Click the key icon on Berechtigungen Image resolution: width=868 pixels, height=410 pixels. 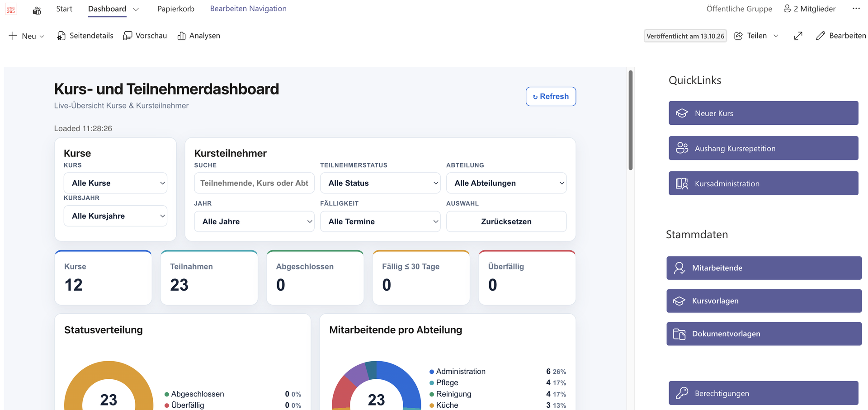[682, 393]
